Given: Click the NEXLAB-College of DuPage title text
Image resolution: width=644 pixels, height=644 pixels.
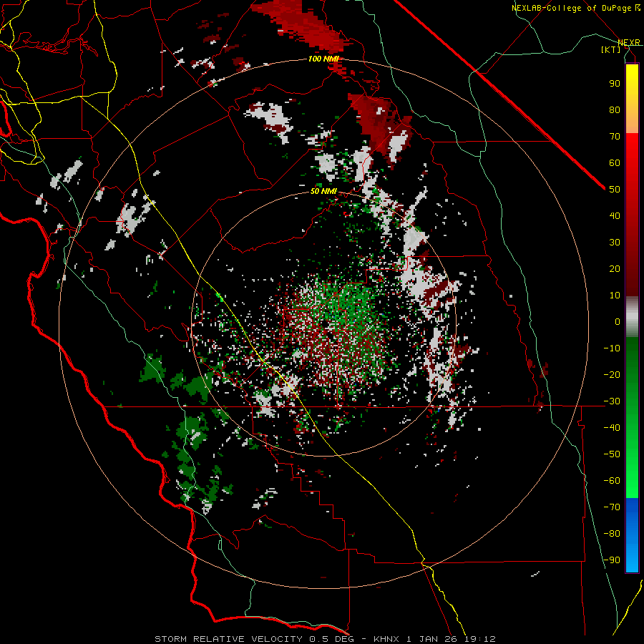Looking at the screenshot, I should click(576, 8).
